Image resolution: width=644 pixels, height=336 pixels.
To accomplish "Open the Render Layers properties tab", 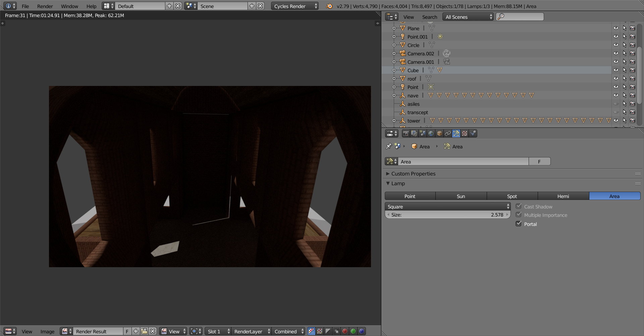I will [414, 134].
